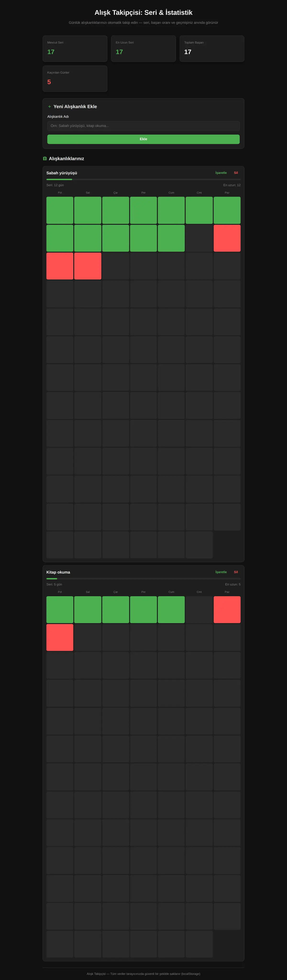This screenshot has width=287, height=980.
Task: Click the clipboard icon next to Alışkanlıklarınız
Action: pos(45,159)
